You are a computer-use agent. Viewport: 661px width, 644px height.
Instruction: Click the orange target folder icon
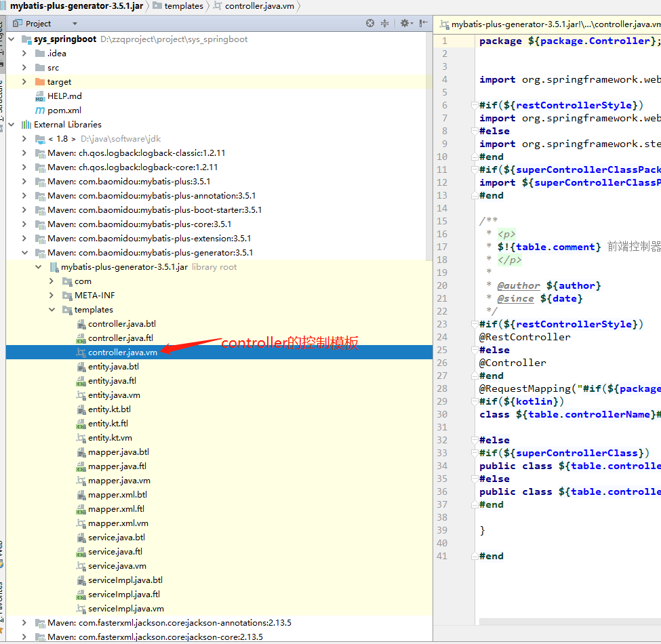[40, 82]
